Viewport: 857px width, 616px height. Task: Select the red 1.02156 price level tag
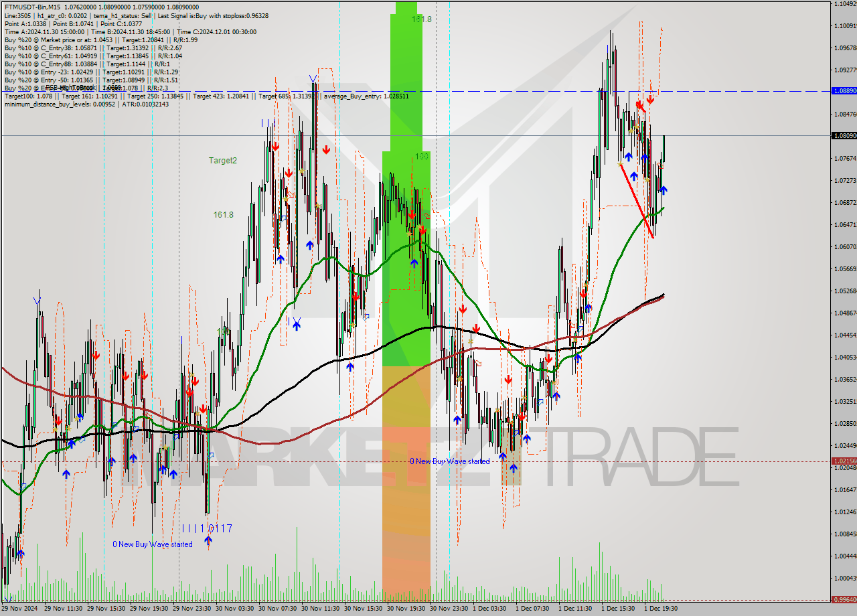pyautogui.click(x=844, y=461)
